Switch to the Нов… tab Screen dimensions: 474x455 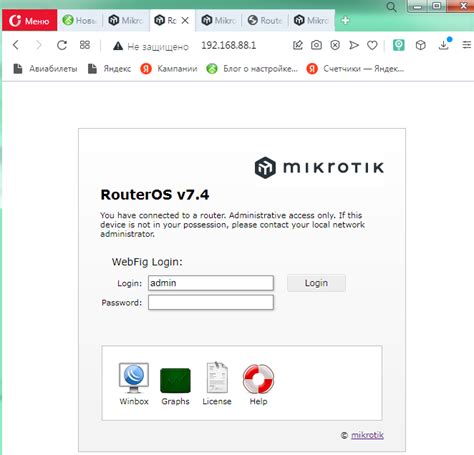pyautogui.click(x=80, y=21)
